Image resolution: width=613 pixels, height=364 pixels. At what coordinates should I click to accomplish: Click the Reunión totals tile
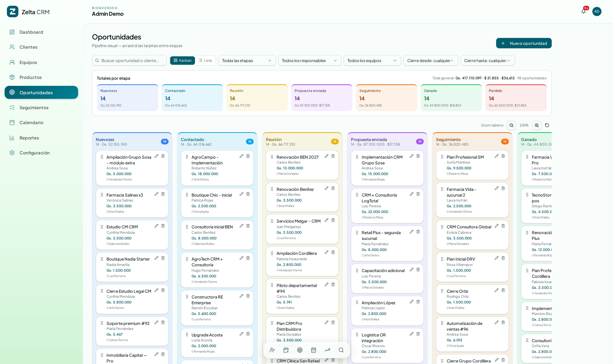click(x=257, y=98)
